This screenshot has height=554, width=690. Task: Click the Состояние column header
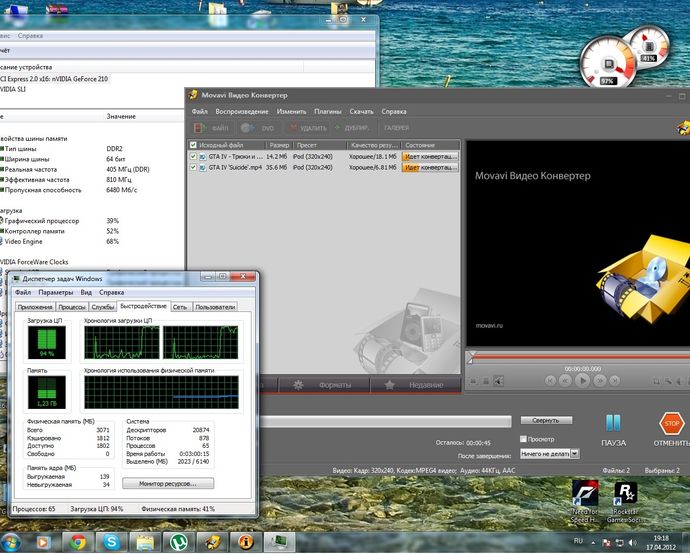click(x=430, y=145)
